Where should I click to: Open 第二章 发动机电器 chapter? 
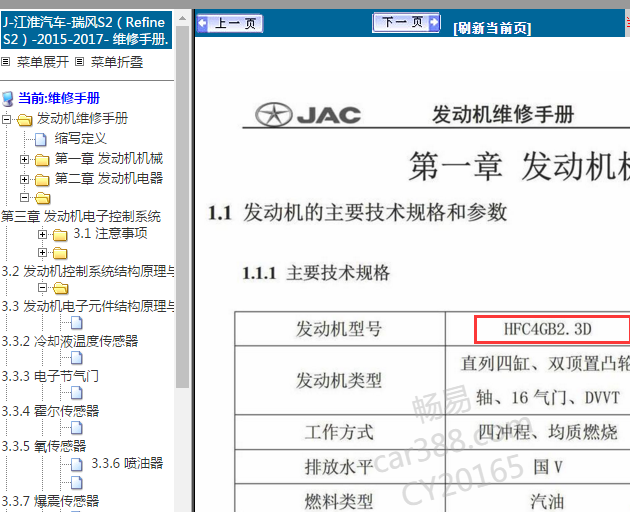pyautogui.click(x=109, y=178)
